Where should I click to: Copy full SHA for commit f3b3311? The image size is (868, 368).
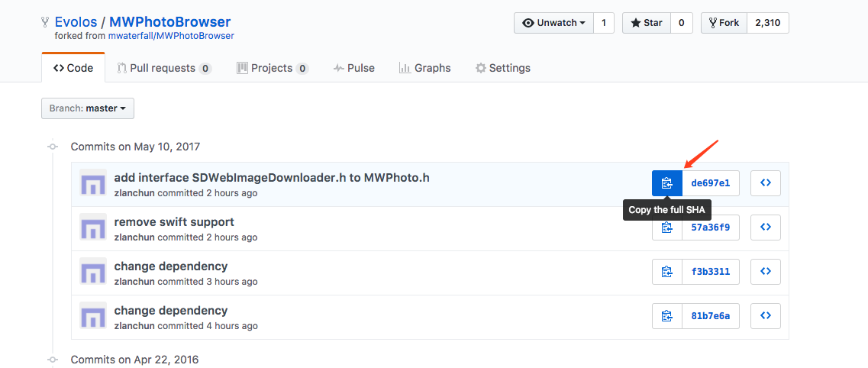pos(667,272)
